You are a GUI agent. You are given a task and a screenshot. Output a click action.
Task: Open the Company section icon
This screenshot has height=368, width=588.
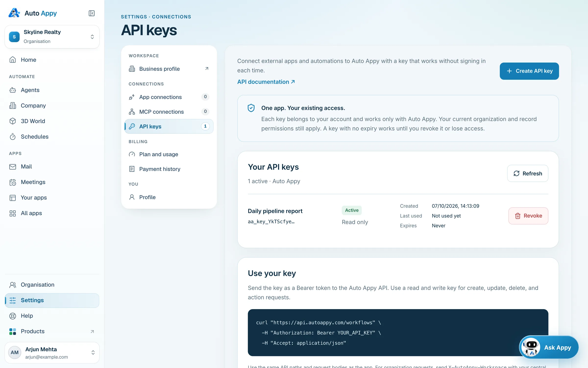tap(13, 105)
